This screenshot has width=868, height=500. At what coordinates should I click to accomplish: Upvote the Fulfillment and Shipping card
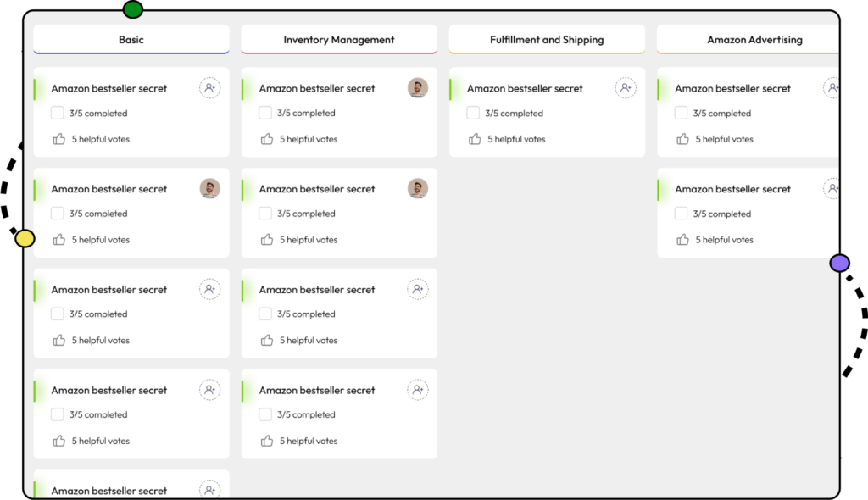[x=475, y=139]
